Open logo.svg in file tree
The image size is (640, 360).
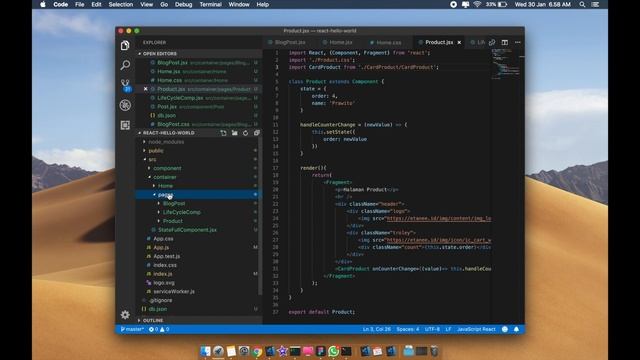(x=164, y=283)
